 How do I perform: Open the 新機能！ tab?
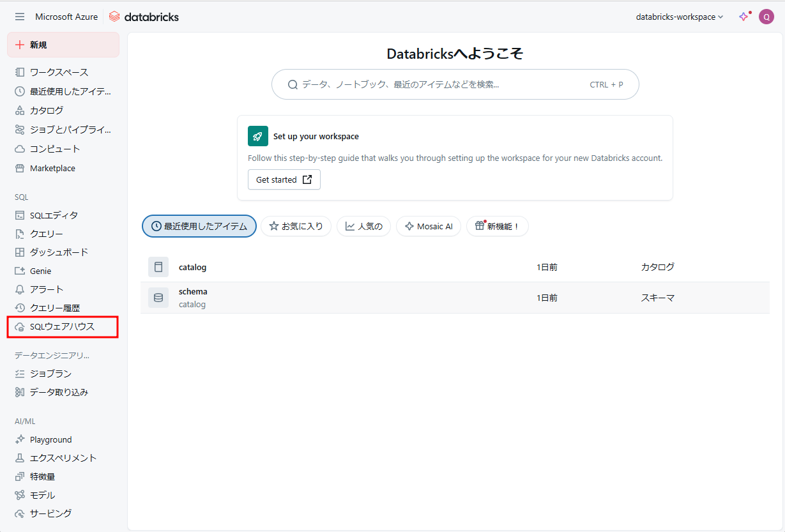point(497,226)
